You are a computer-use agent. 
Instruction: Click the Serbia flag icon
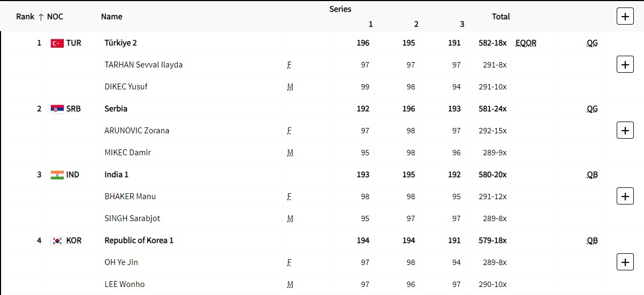(x=57, y=109)
